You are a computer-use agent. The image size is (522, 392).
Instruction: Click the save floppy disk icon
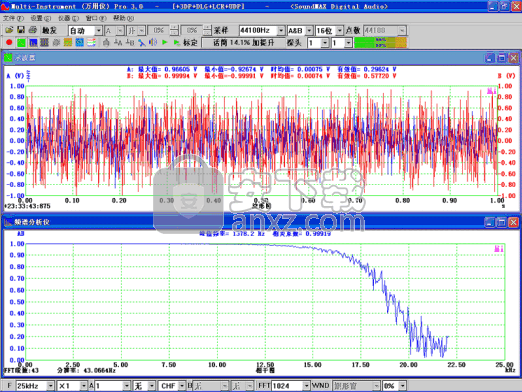pos(21,30)
